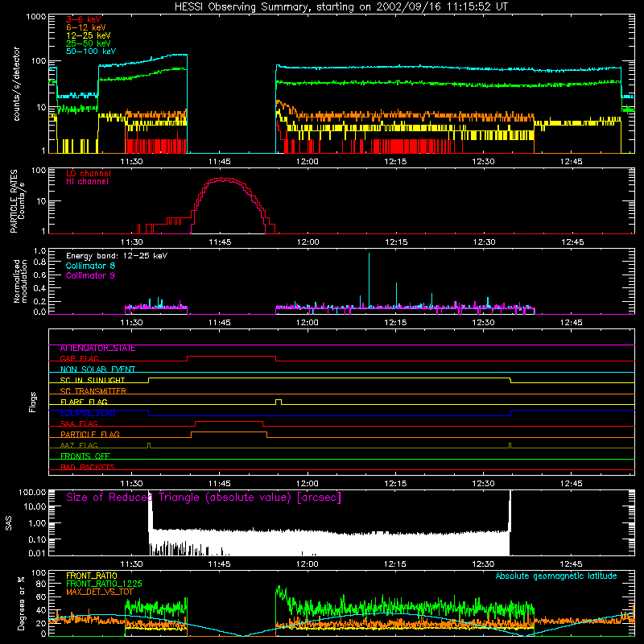Screen dimensions: 644x644
Task: Click the 100.00 tick on SAS axis
Action: click(32, 493)
